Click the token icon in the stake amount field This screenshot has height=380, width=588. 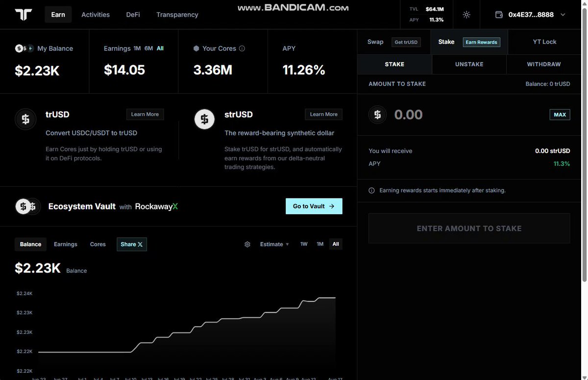point(377,115)
